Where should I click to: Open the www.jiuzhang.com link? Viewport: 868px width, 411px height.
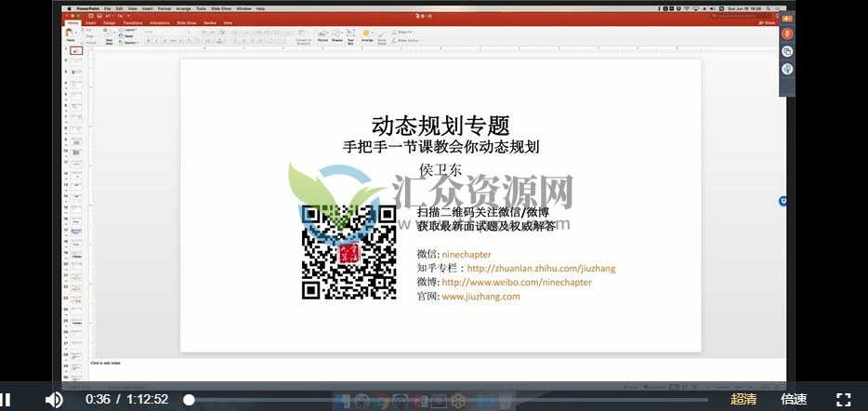[480, 297]
